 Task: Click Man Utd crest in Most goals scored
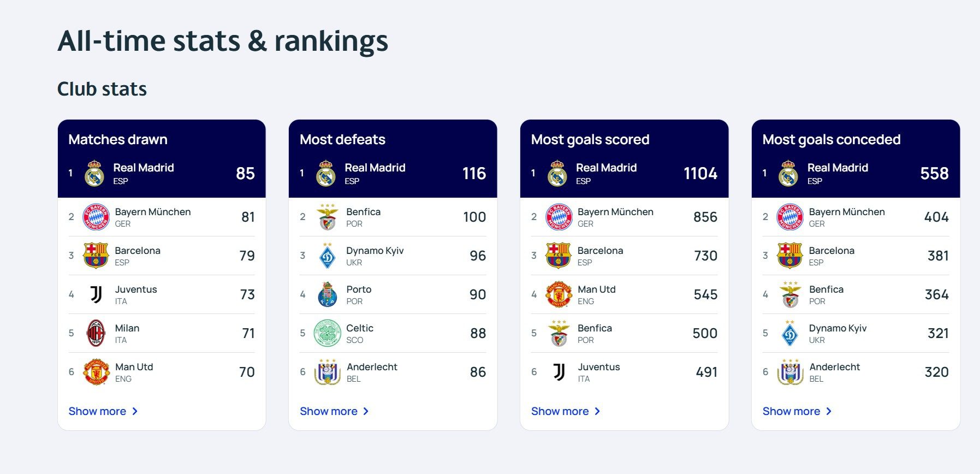(x=559, y=295)
